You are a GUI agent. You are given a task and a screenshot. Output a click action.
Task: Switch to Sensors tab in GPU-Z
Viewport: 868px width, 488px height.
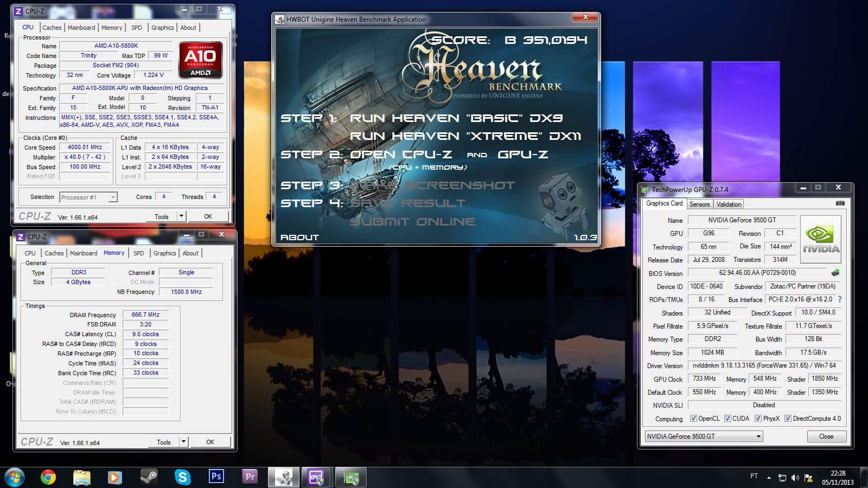pyautogui.click(x=699, y=204)
